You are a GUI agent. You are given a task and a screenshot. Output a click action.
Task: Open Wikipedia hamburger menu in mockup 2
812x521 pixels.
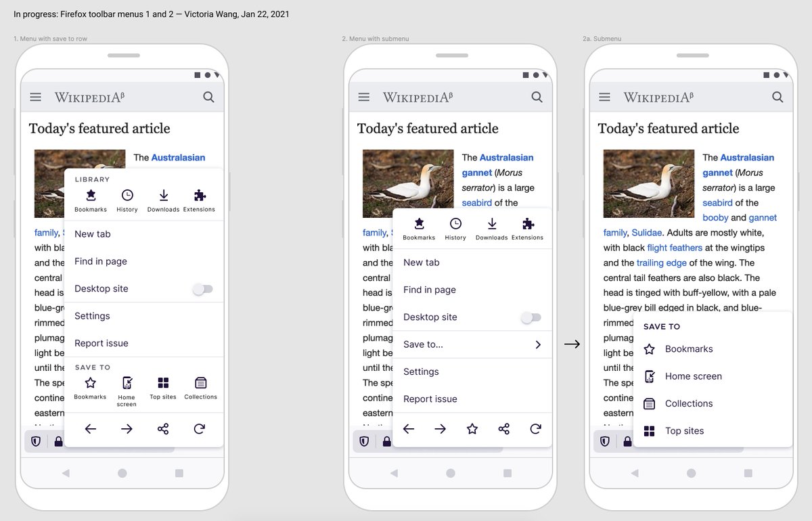[364, 97]
